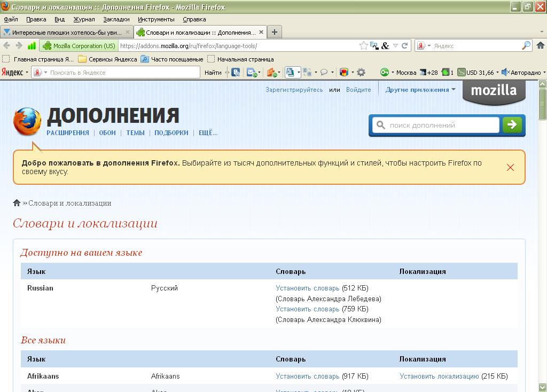Open the Вид menu
The image size is (547, 392).
coord(60,19)
